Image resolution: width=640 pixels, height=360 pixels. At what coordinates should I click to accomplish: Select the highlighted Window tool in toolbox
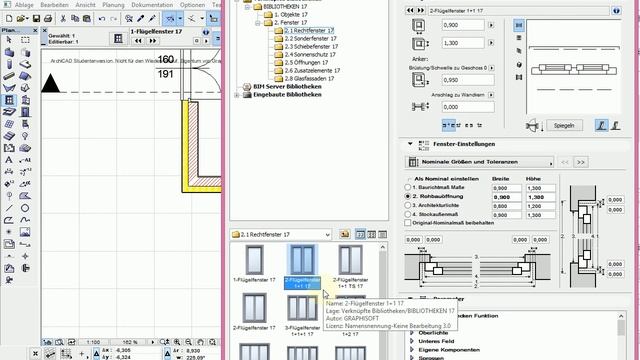click(9, 100)
